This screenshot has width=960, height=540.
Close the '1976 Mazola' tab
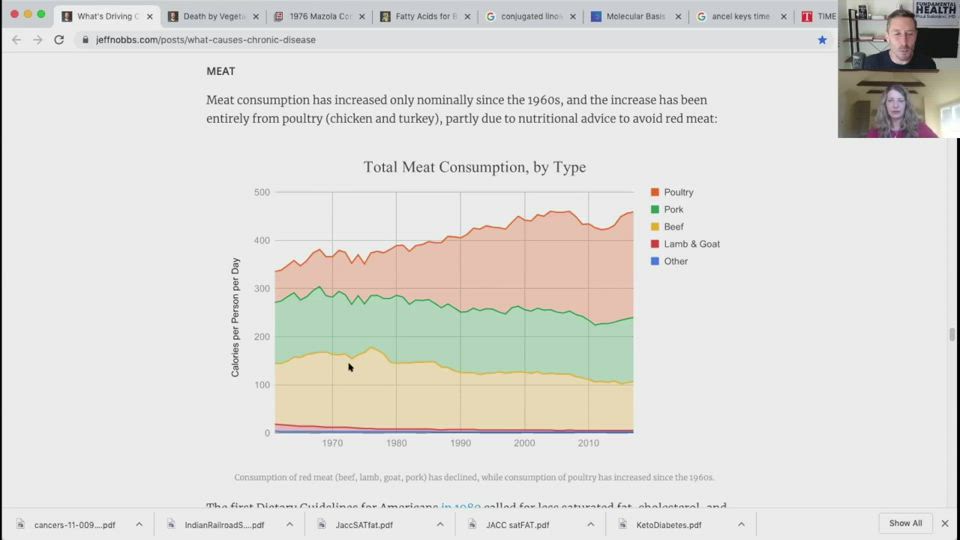(362, 16)
